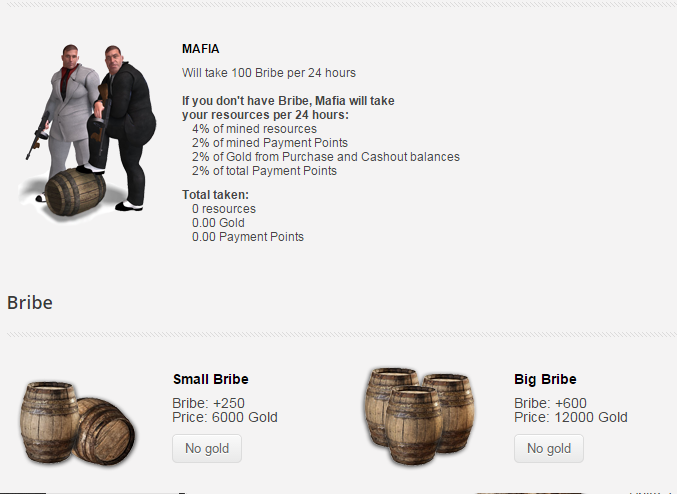The image size is (677, 494).
Task: Click the Bribe section heading
Action: [x=30, y=302]
